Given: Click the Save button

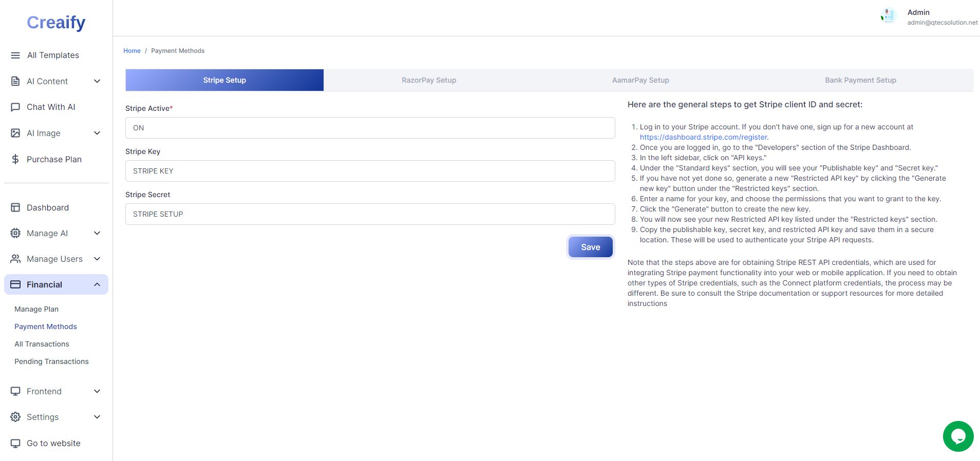Looking at the screenshot, I should [x=590, y=247].
